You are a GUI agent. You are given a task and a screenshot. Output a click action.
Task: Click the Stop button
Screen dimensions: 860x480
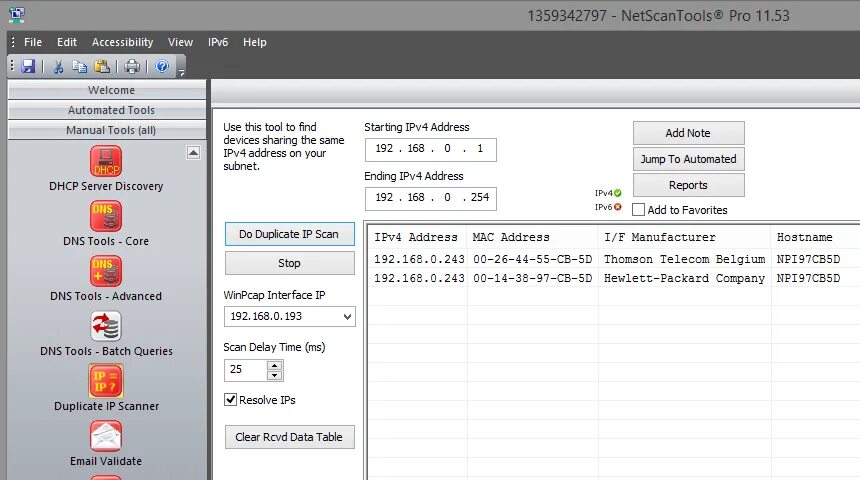coord(290,263)
